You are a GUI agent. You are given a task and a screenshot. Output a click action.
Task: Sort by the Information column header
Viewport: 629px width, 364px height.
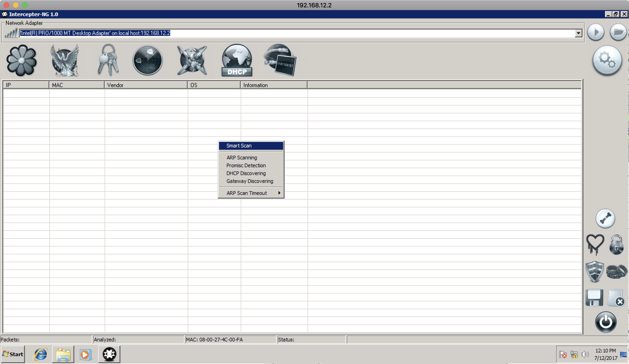point(274,85)
